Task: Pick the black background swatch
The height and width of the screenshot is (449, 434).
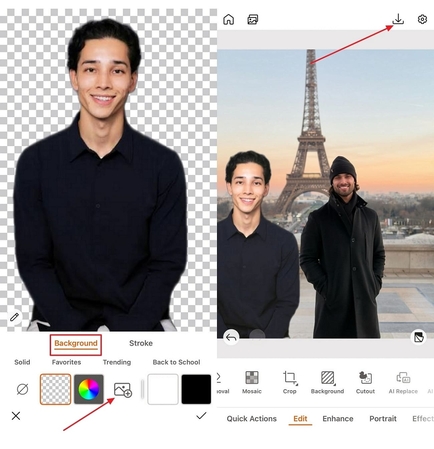Action: pyautogui.click(x=196, y=389)
